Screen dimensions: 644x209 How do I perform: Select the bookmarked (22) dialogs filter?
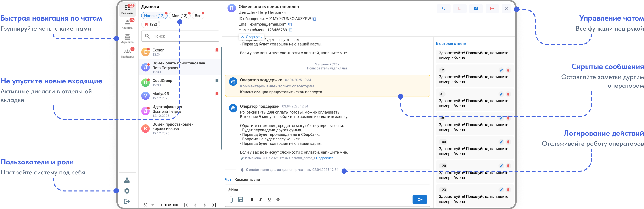pyautogui.click(x=151, y=24)
